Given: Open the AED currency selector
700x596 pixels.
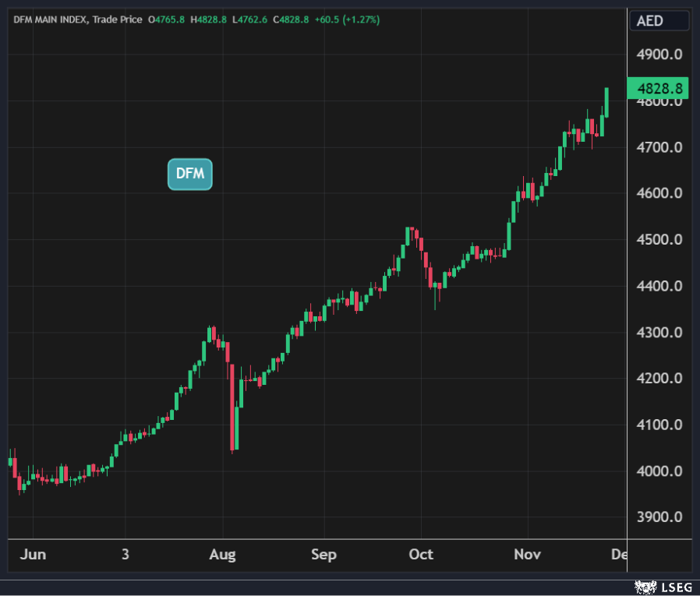Looking at the screenshot, I should [x=650, y=21].
